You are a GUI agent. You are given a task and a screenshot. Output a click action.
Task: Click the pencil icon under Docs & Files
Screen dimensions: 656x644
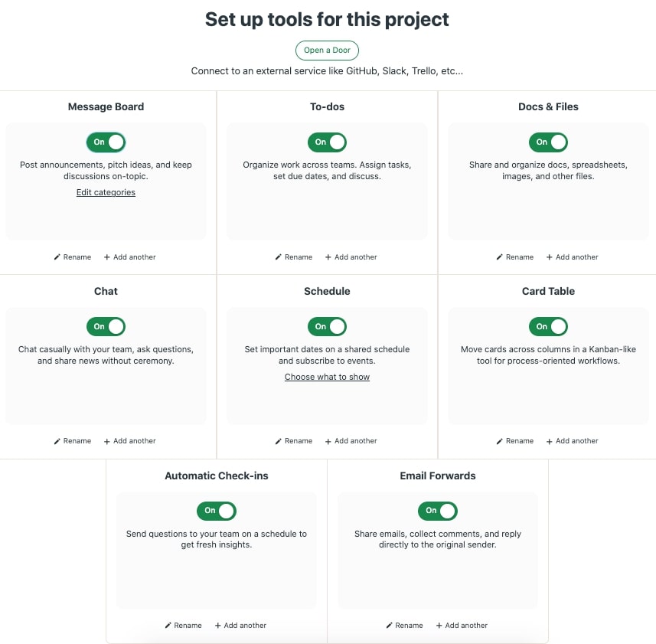[498, 257]
